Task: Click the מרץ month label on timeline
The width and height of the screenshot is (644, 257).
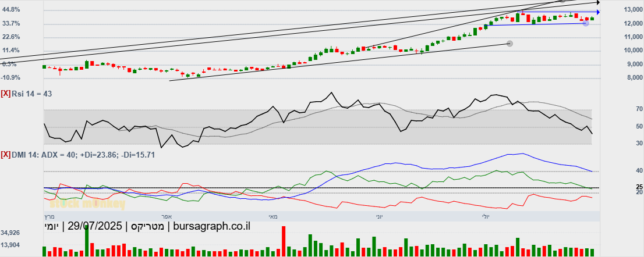Action: tap(49, 216)
